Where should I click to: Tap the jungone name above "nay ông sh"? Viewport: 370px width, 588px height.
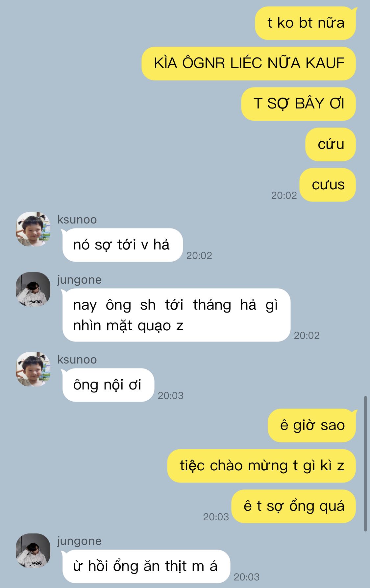[80, 280]
